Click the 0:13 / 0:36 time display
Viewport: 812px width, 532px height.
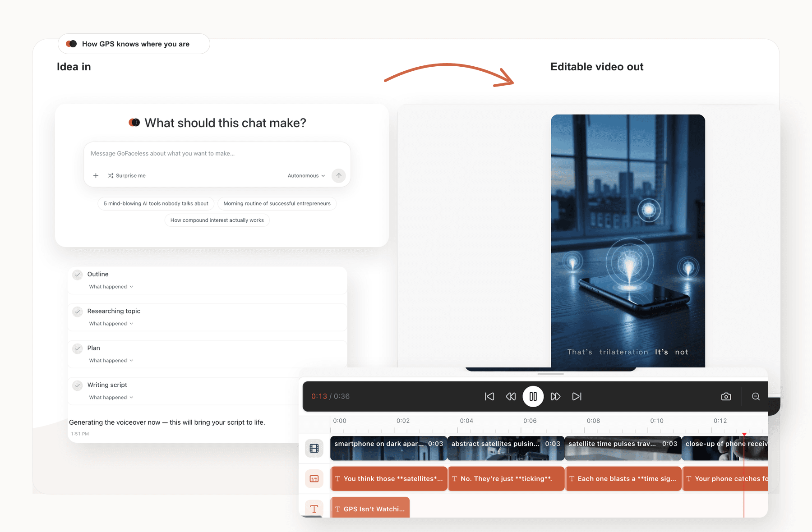click(x=330, y=396)
